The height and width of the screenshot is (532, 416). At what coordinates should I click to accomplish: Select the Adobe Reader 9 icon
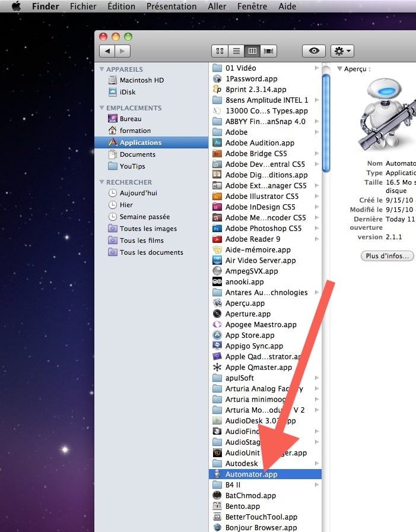coord(217,239)
